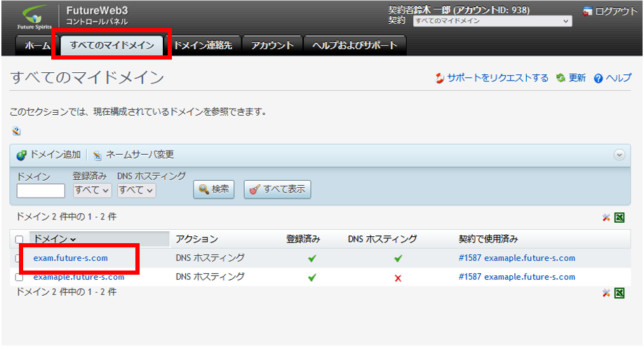Open the examaple.future-s.com domain link

tap(79, 277)
